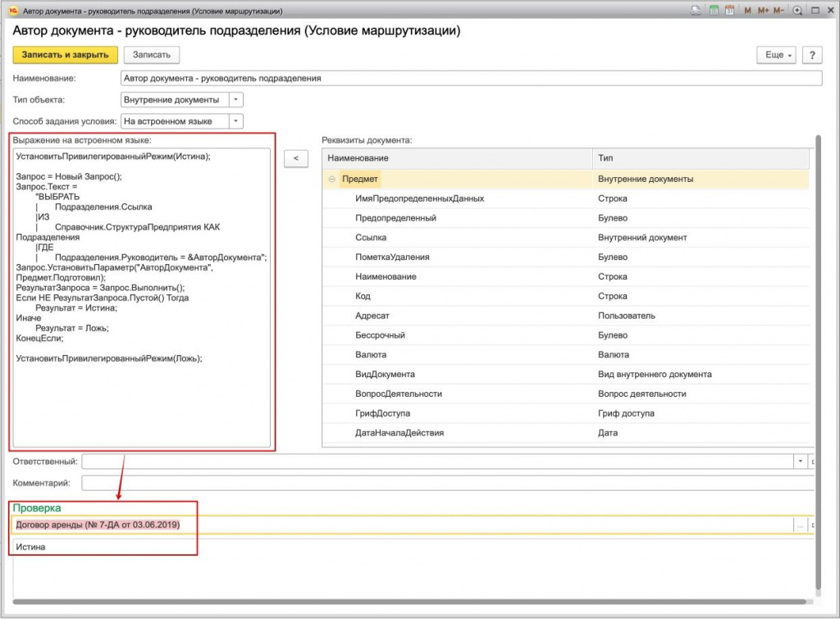Click 'Записать и закрыть' button

click(65, 55)
